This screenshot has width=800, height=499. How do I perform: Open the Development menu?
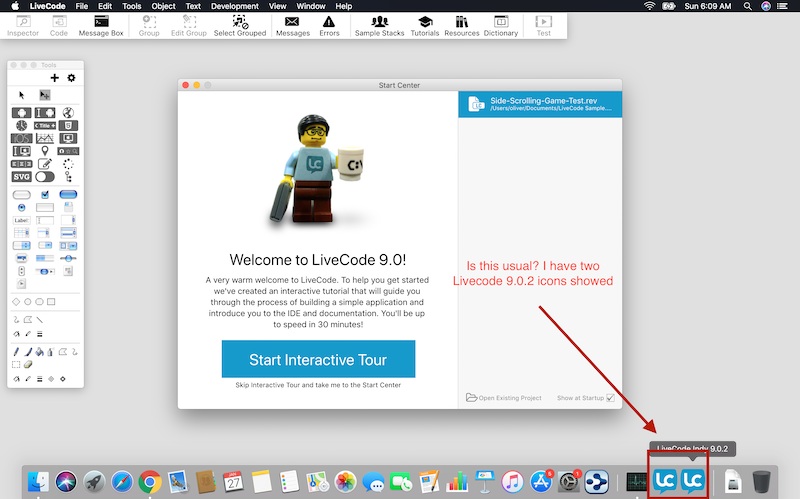pyautogui.click(x=235, y=6)
